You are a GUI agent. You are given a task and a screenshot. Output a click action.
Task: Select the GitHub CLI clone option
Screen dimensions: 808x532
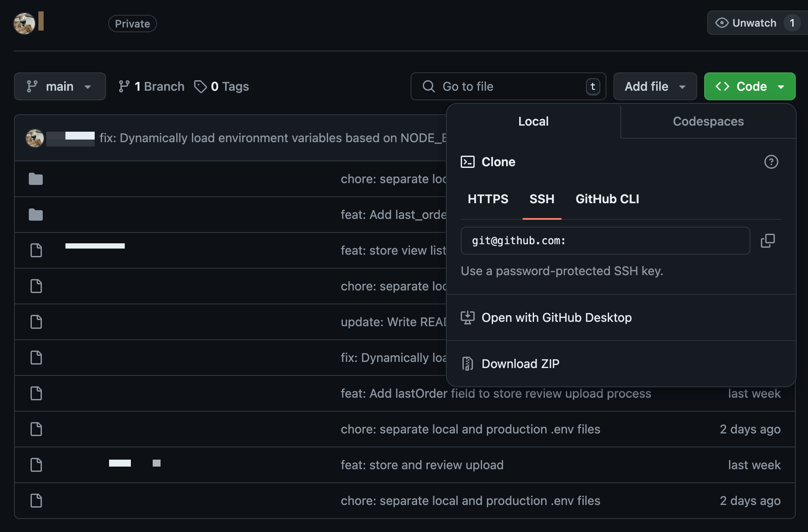607,199
